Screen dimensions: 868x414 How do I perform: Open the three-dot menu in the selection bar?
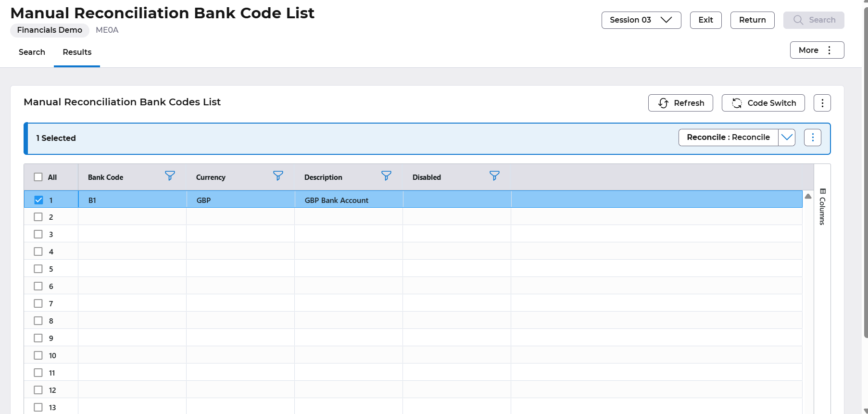[812, 138]
